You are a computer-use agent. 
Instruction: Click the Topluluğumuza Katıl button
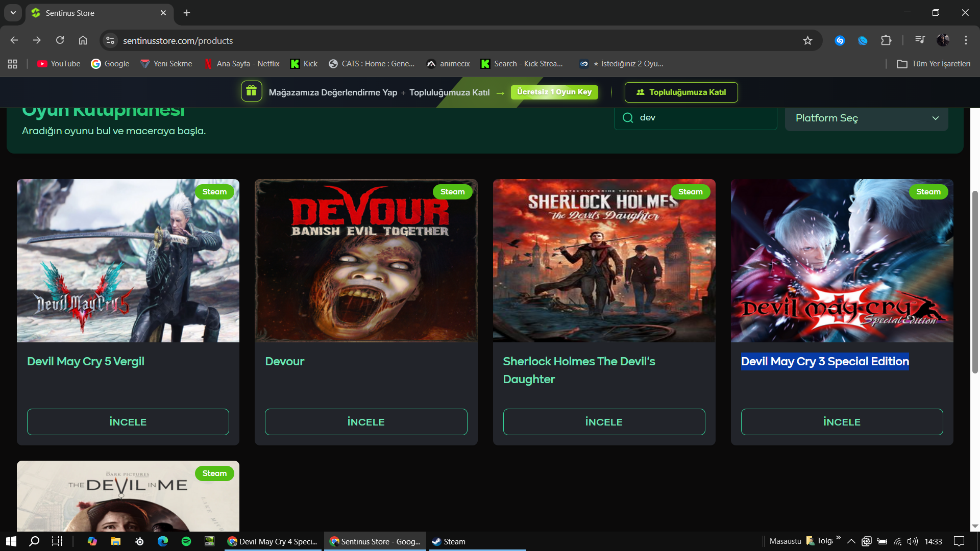coord(681,92)
